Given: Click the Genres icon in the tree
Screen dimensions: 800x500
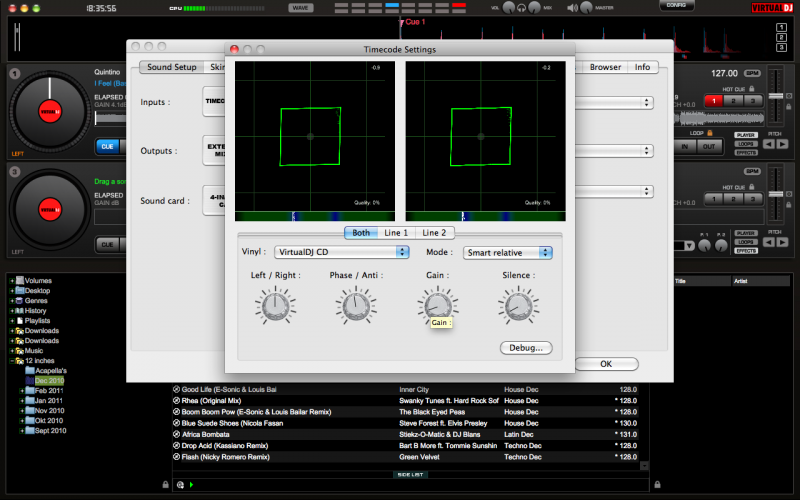Looking at the screenshot, I should click(x=19, y=301).
